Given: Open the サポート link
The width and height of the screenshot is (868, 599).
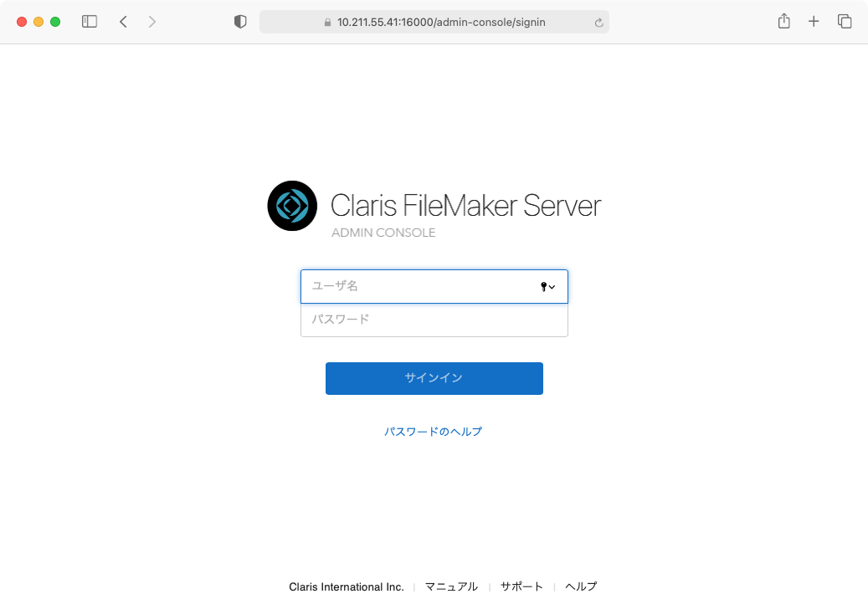Looking at the screenshot, I should [521, 586].
